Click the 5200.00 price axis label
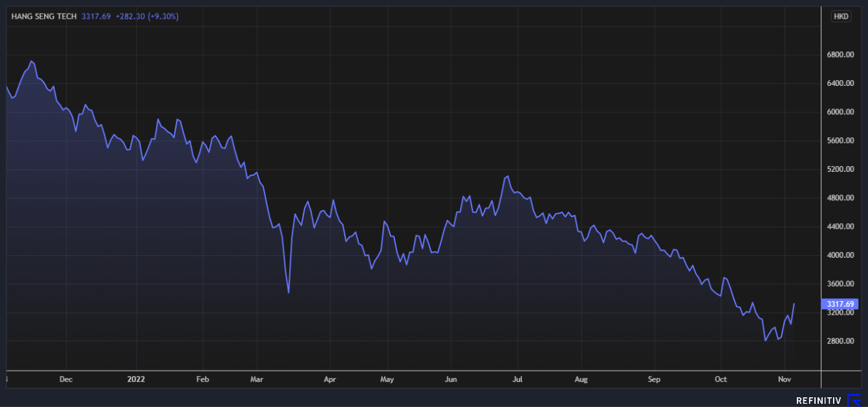The height and width of the screenshot is (407, 868). click(x=841, y=169)
